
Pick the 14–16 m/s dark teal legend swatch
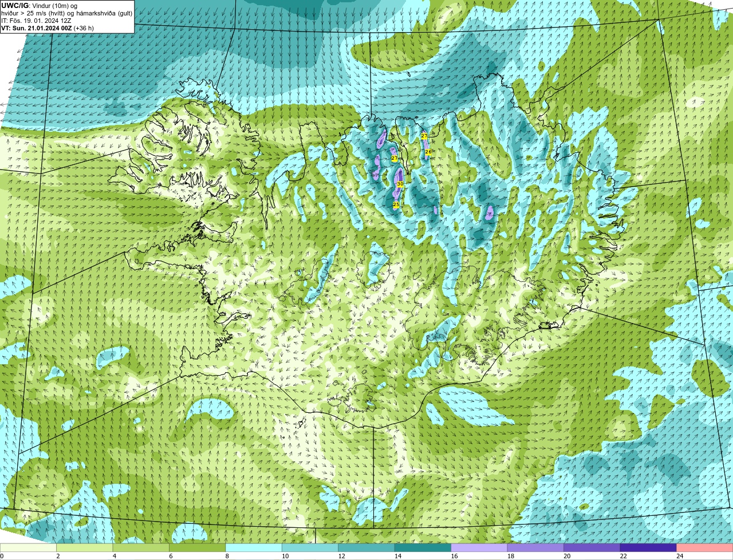point(423,548)
